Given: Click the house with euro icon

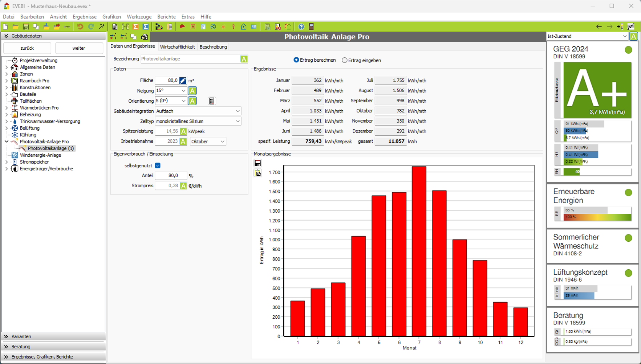Looking at the screenshot, I should 244,26.
